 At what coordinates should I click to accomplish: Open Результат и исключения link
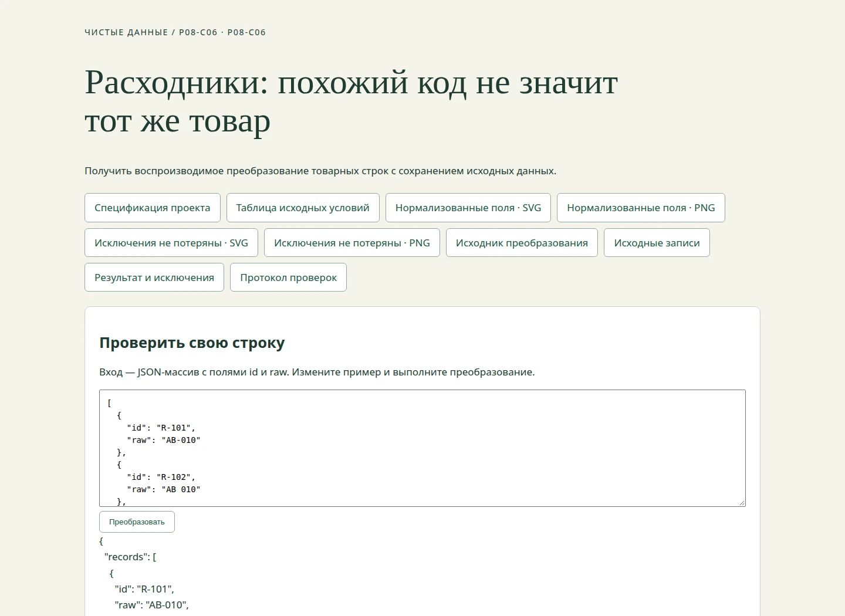coord(154,277)
